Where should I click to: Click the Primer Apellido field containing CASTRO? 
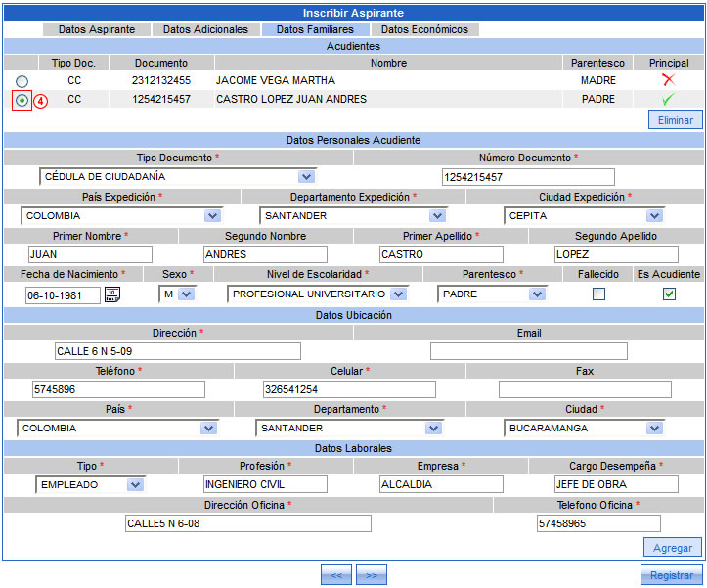[441, 254]
